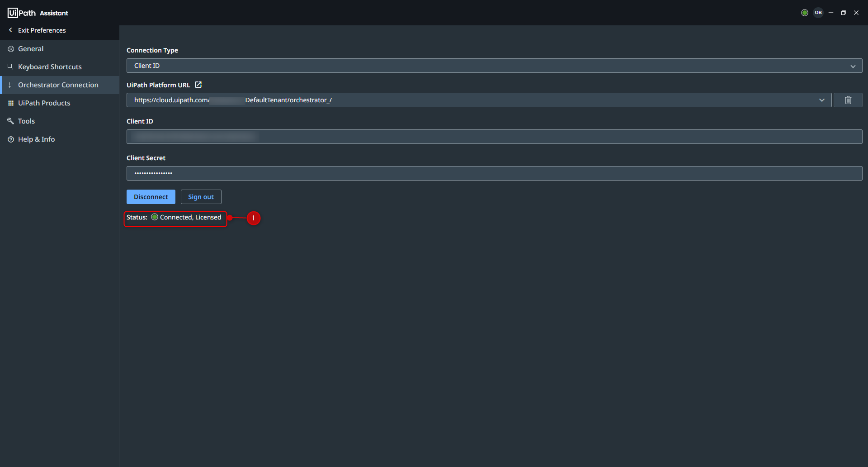This screenshot has width=868, height=467.
Task: Open the General preferences section
Action: [60, 49]
